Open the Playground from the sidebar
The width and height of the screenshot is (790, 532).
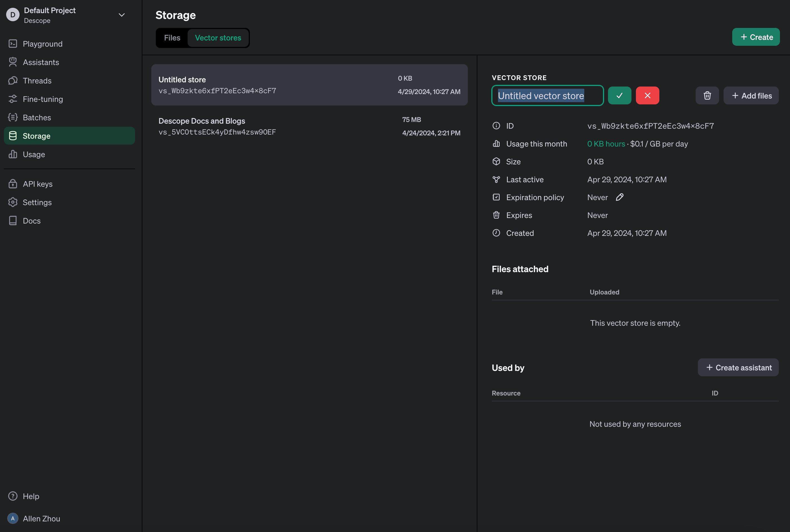(x=42, y=44)
